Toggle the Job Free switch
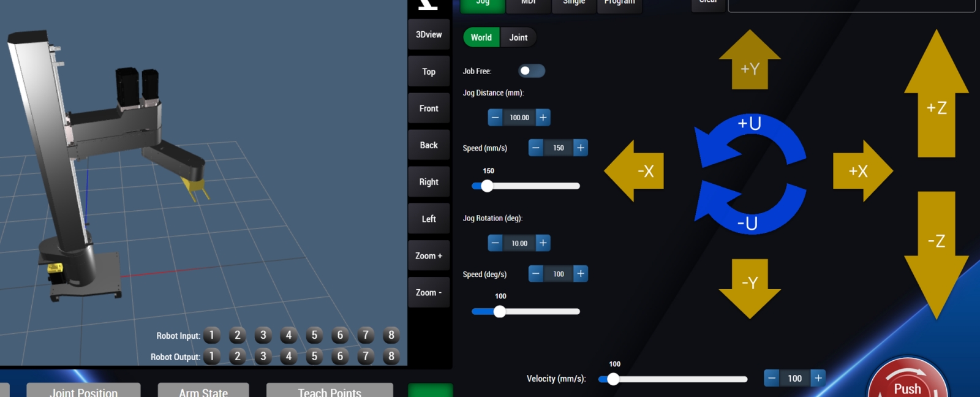This screenshot has width=980, height=397. pos(531,71)
